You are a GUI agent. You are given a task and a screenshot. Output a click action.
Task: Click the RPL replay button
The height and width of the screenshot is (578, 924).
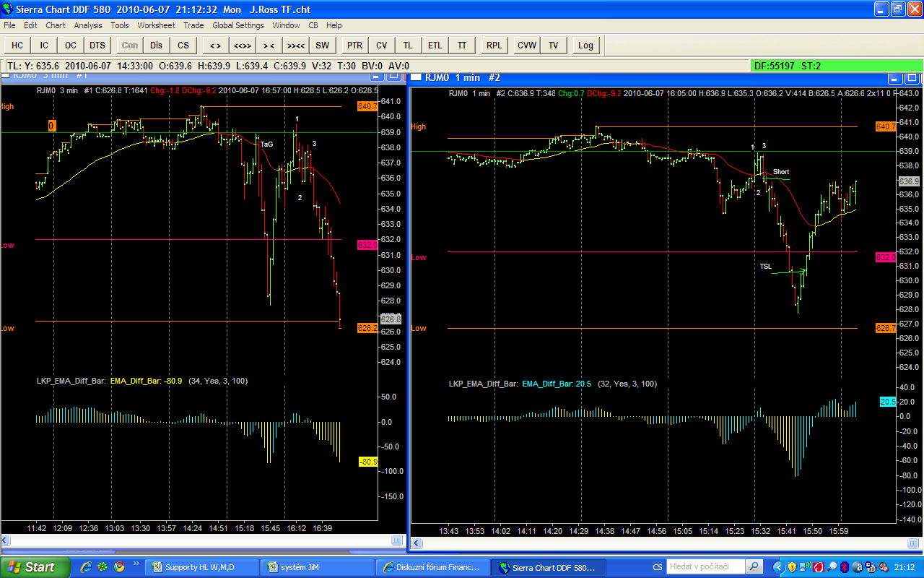pos(494,45)
